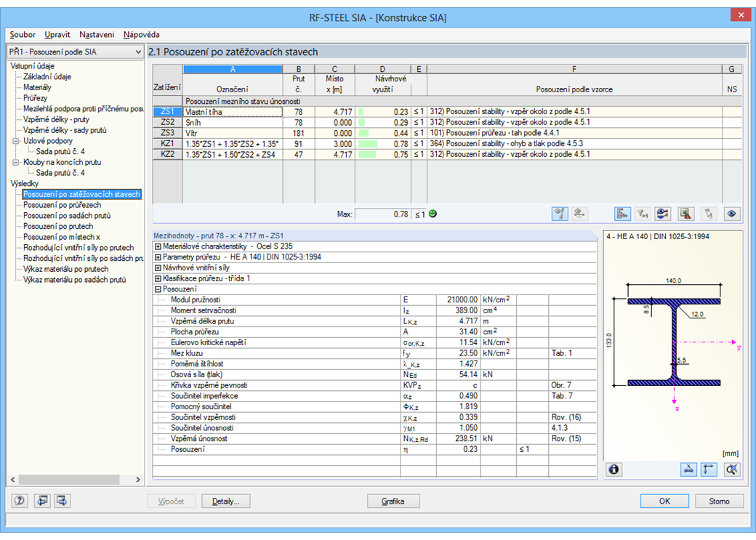Select the Sada prutů č. 4 under Uzlové podpory
The width and height of the screenshot is (756, 540).
tap(60, 151)
